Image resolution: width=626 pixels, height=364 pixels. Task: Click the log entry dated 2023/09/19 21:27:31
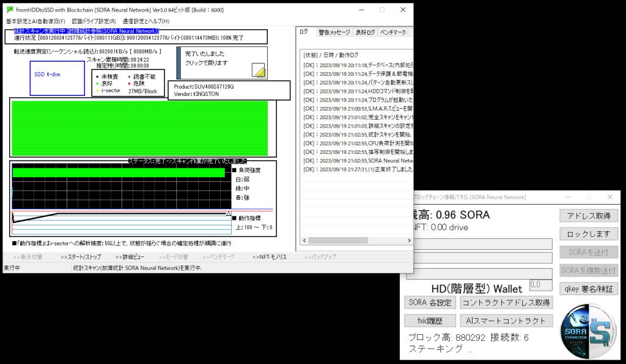358,169
